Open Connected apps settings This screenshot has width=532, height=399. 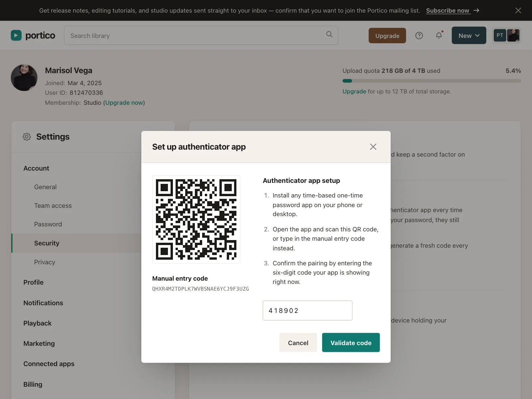coord(49,364)
